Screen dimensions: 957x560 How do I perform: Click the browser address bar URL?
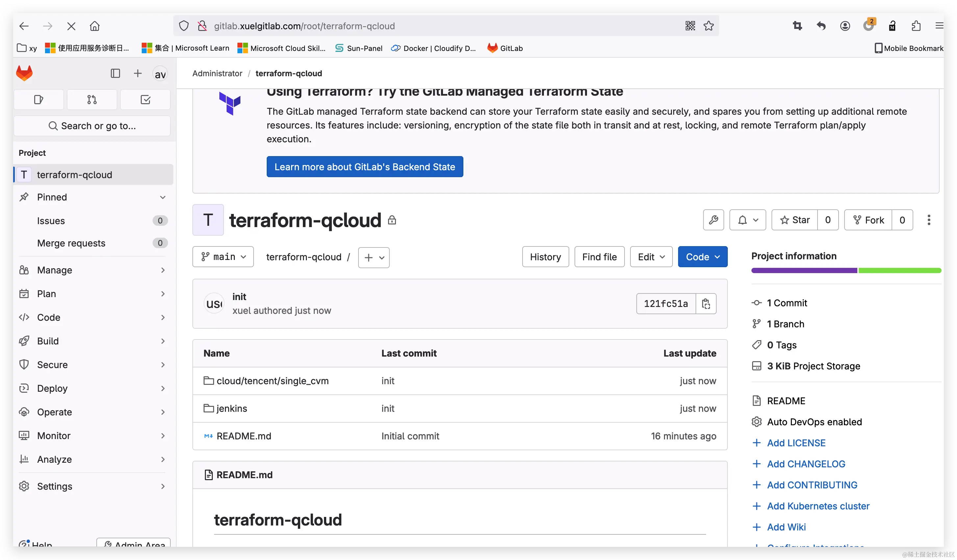coord(304,26)
